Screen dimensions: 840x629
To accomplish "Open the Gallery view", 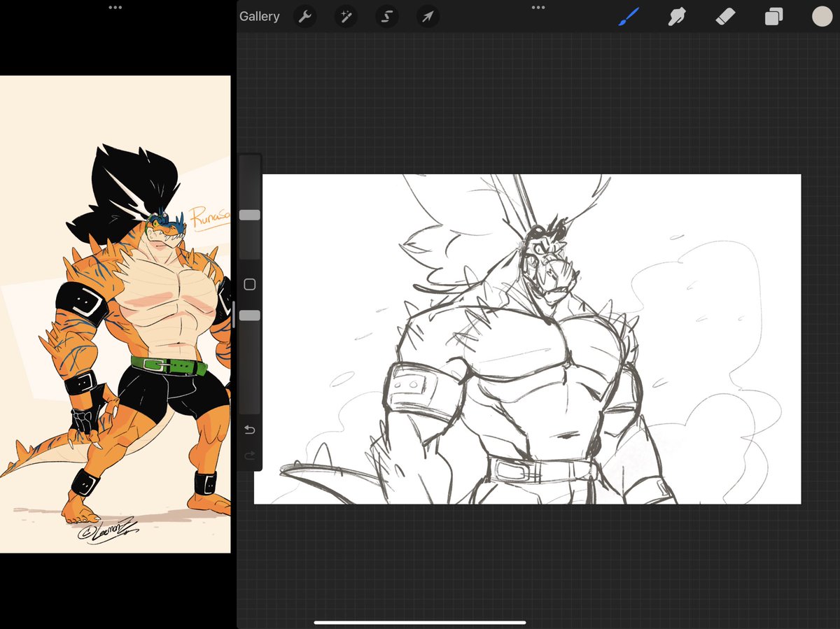I will coord(259,16).
